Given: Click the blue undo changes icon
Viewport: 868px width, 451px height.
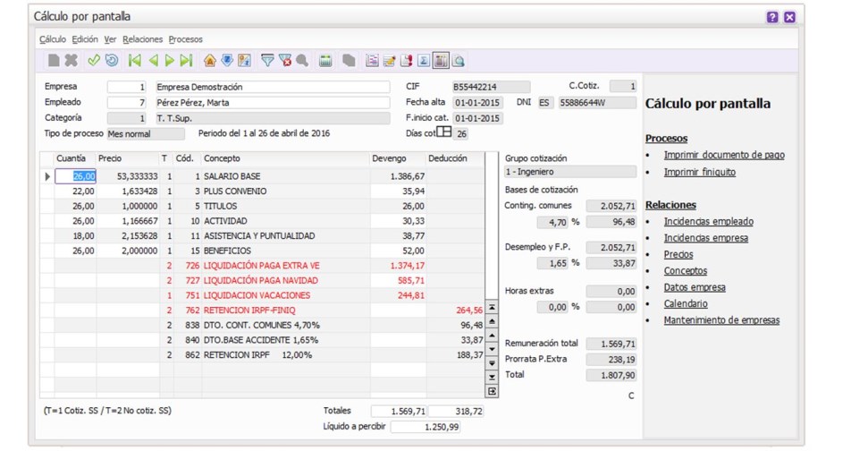Looking at the screenshot, I should [x=111, y=60].
